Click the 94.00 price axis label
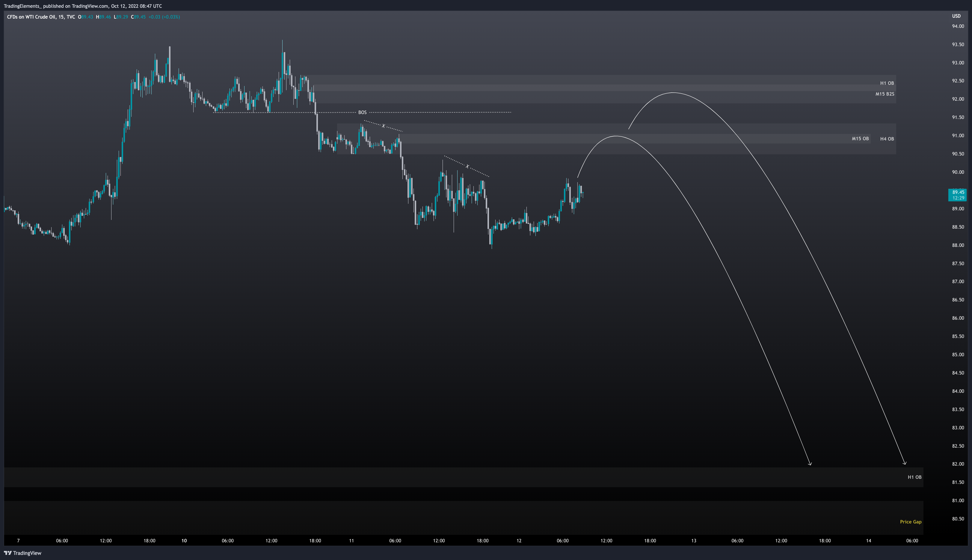Screen dimensions: 972x560 pos(958,27)
